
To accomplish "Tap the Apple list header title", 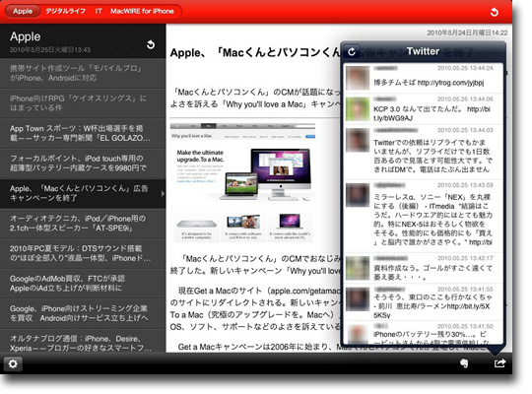I will (x=25, y=36).
